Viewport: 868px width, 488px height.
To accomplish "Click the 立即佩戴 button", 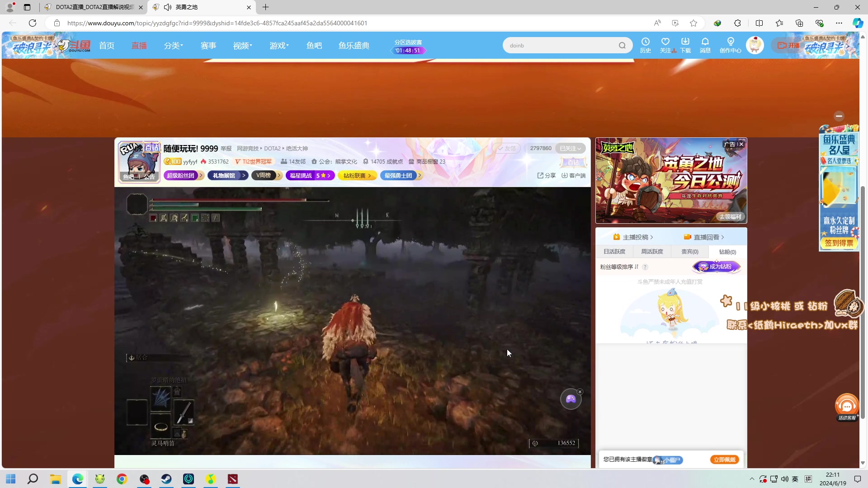I will coord(724,460).
